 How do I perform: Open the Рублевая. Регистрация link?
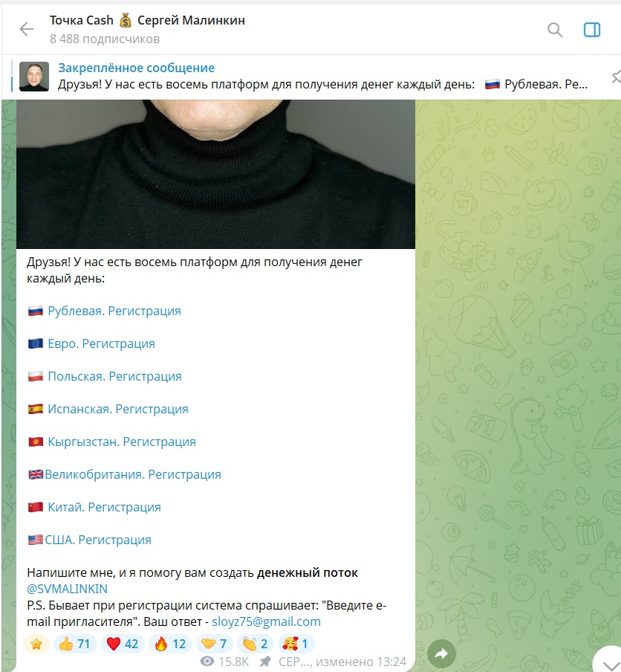coord(114,311)
